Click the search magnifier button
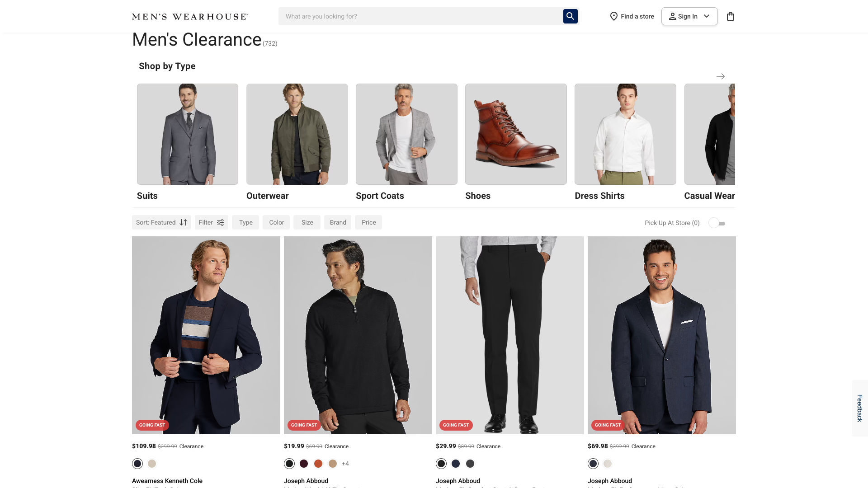 click(x=570, y=16)
